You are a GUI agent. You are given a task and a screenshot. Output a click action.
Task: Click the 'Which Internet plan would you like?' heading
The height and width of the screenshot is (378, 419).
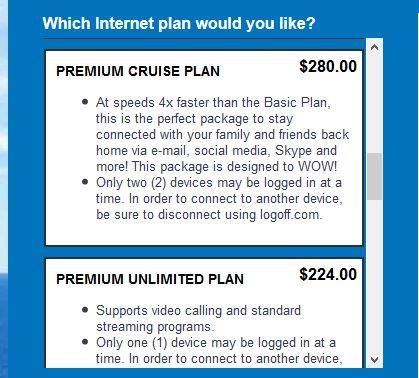[179, 24]
